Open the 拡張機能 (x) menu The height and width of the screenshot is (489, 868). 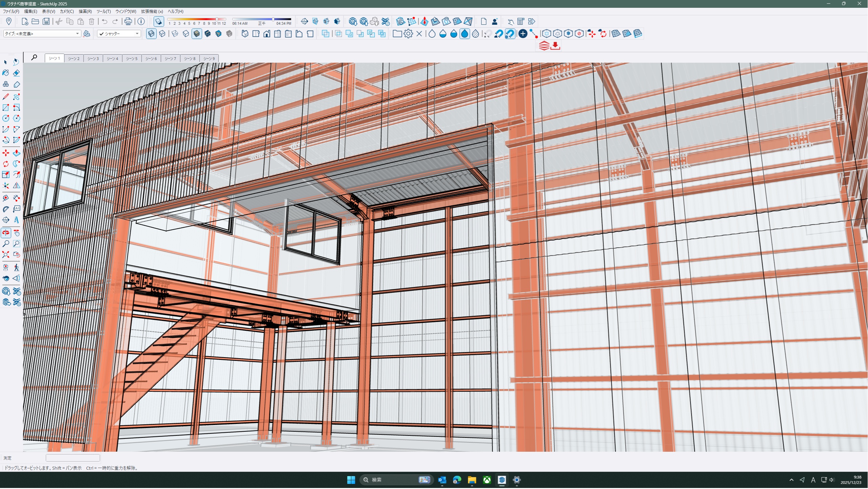[152, 12]
